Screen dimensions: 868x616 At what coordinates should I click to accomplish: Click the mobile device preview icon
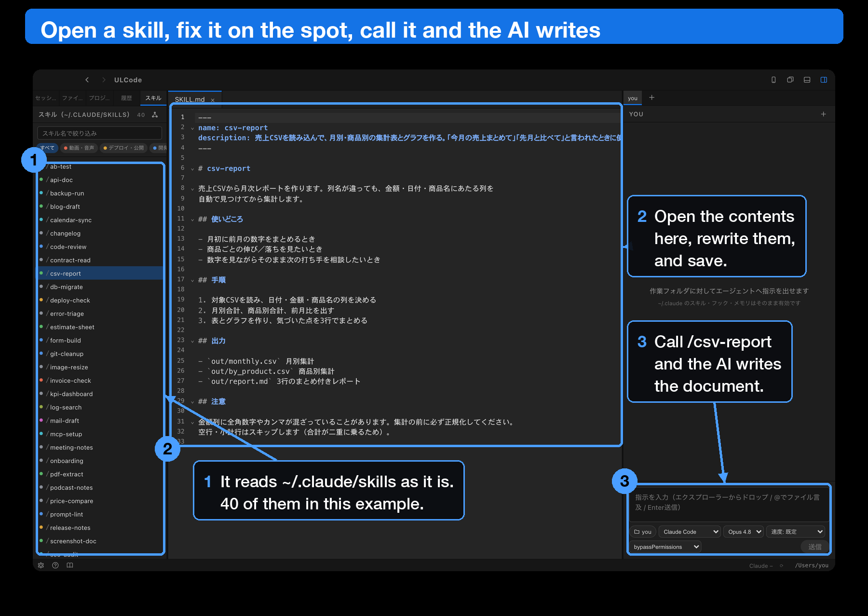click(x=773, y=80)
